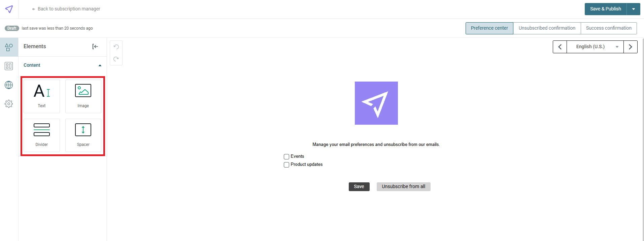The height and width of the screenshot is (241, 644).
Task: Click the undo arrow
Action: click(x=116, y=47)
